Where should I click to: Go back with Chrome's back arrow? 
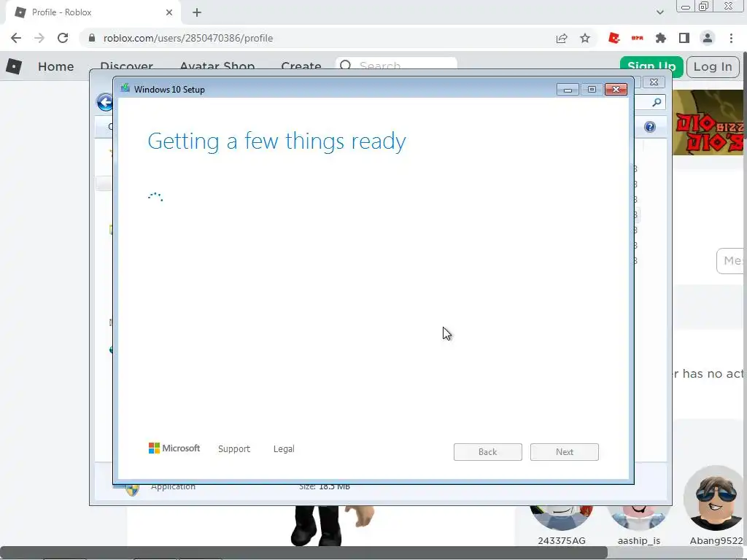click(16, 38)
